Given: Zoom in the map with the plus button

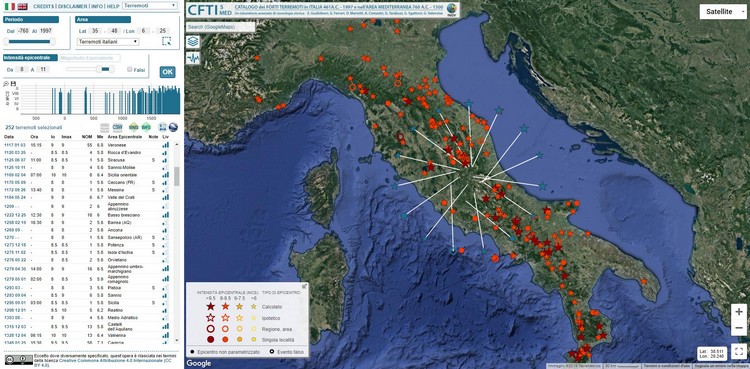Looking at the screenshot, I should (739, 312).
